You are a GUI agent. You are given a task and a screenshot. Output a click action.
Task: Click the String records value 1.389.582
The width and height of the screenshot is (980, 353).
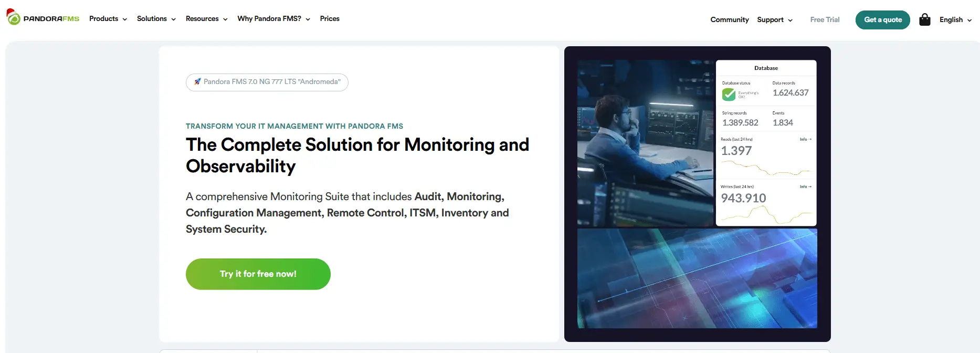[740, 123]
